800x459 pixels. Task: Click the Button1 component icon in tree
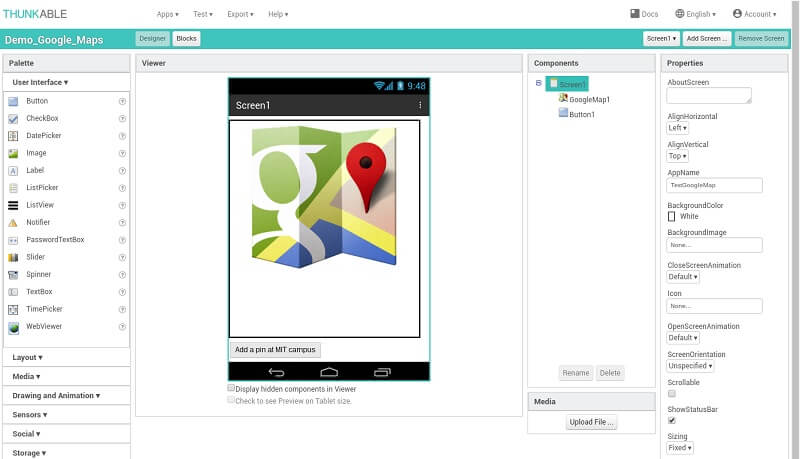coord(563,113)
